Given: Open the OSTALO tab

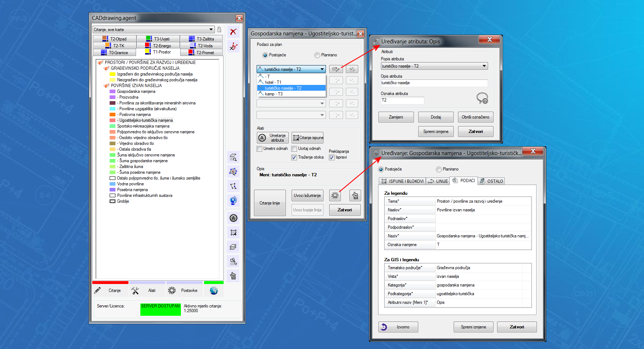Looking at the screenshot, I should click(491, 181).
